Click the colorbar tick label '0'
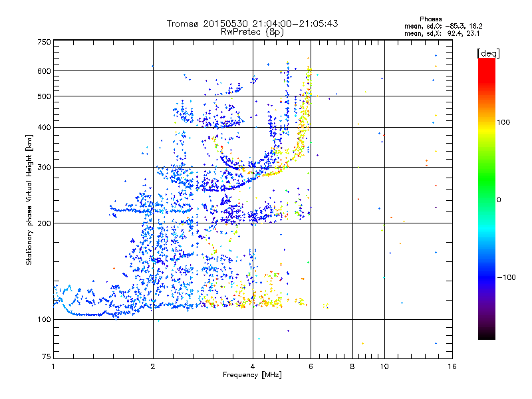 pos(499,200)
